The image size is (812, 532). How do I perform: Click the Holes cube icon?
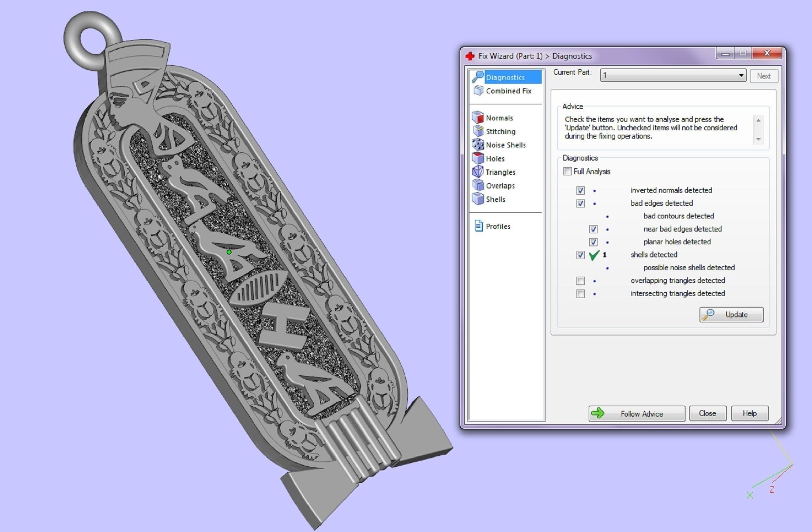(478, 158)
